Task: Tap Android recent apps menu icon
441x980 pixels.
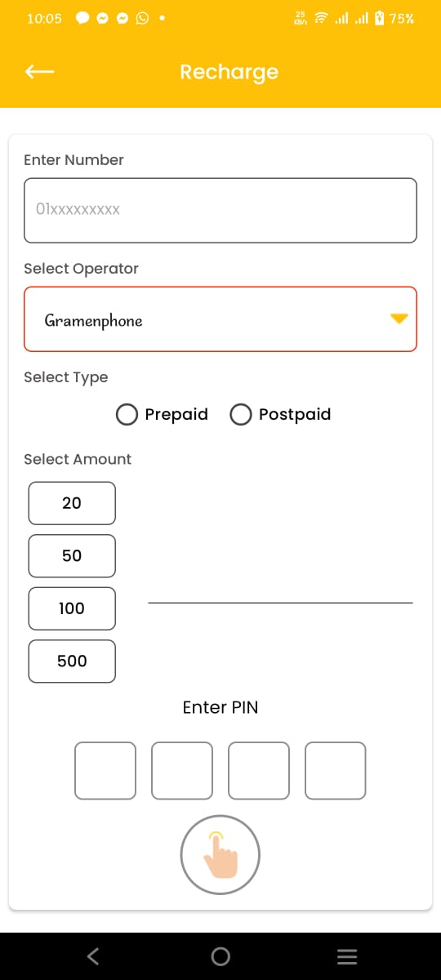Action: coord(347,956)
